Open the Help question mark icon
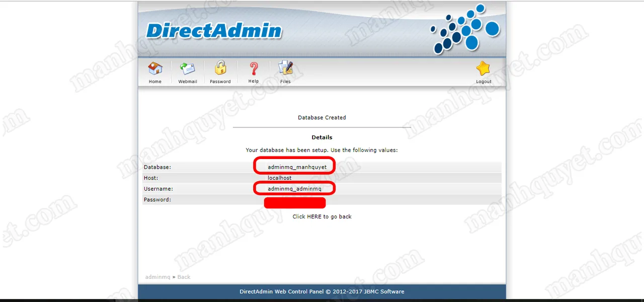This screenshot has height=302, width=644. point(254,68)
